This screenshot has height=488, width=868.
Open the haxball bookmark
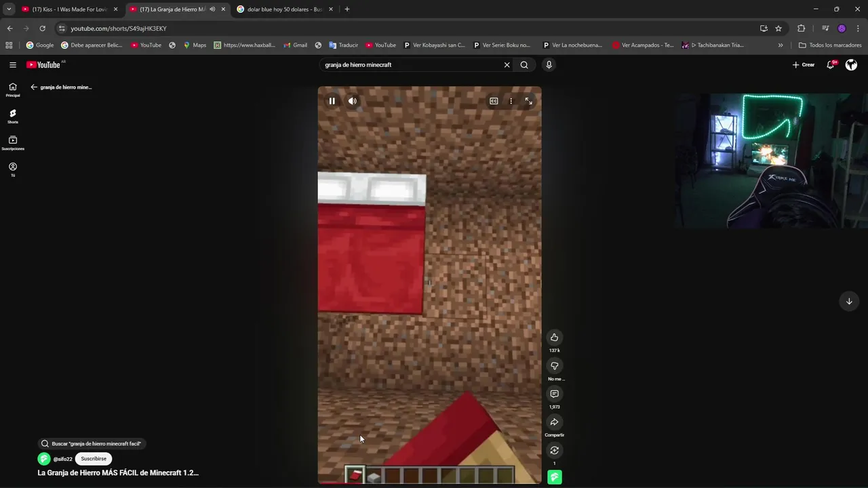click(244, 45)
